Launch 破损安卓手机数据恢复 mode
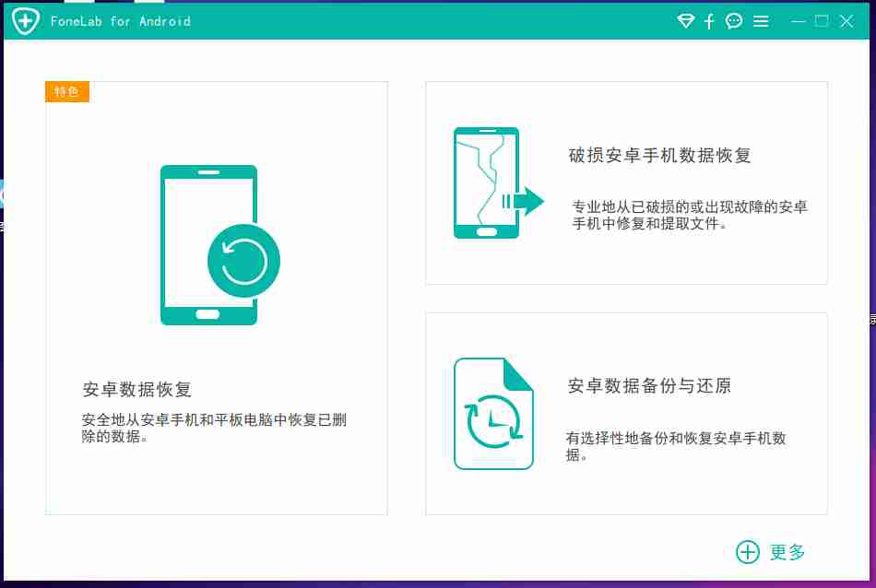This screenshot has height=588, width=876. point(627,181)
